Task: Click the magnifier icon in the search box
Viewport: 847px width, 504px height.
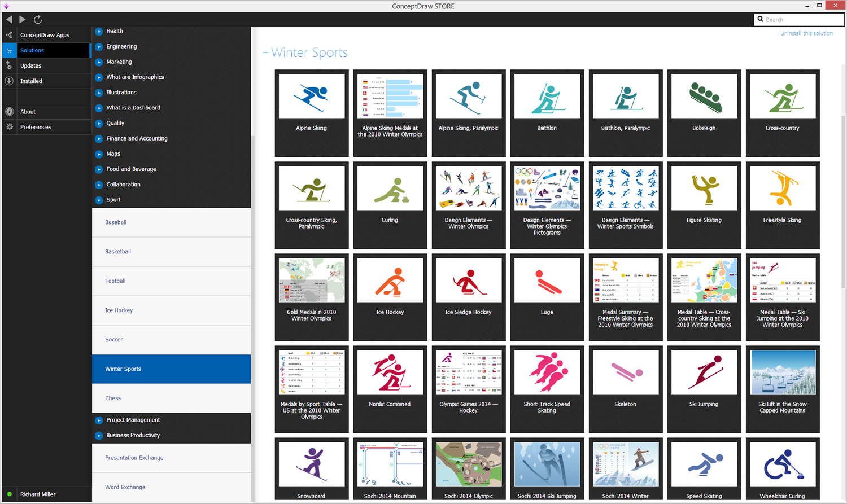Action: (x=761, y=19)
